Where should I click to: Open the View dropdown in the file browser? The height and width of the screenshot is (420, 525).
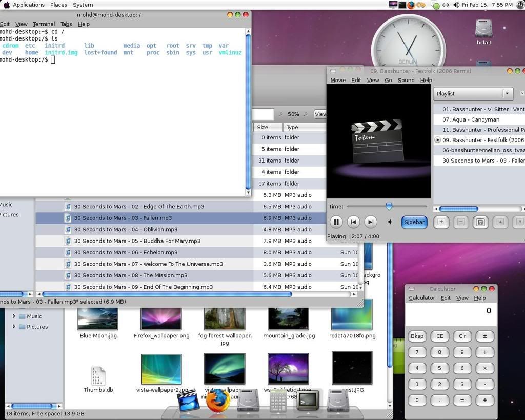[x=320, y=114]
